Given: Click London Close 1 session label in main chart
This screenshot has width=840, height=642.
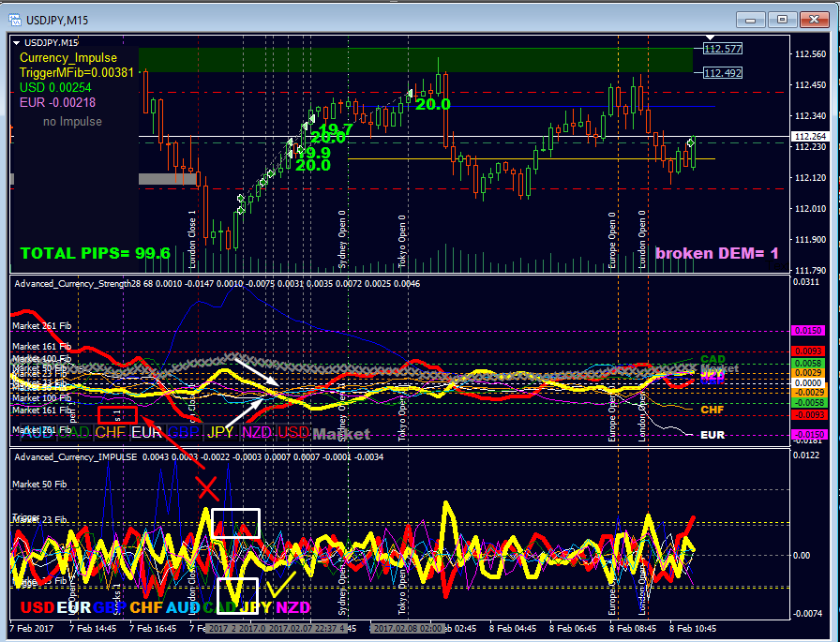Looking at the screenshot, I should 192,239.
